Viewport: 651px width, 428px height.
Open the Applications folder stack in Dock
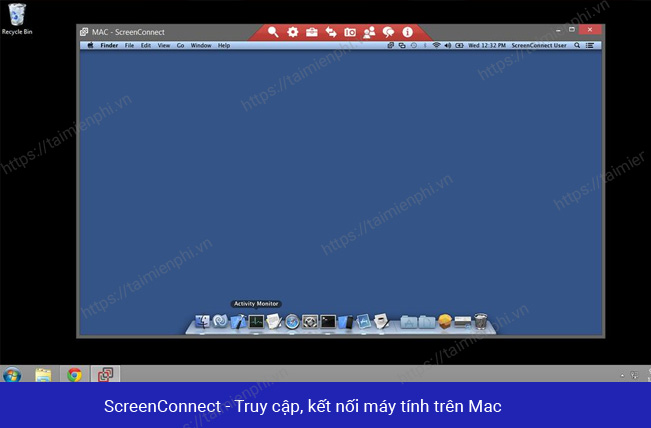click(409, 322)
